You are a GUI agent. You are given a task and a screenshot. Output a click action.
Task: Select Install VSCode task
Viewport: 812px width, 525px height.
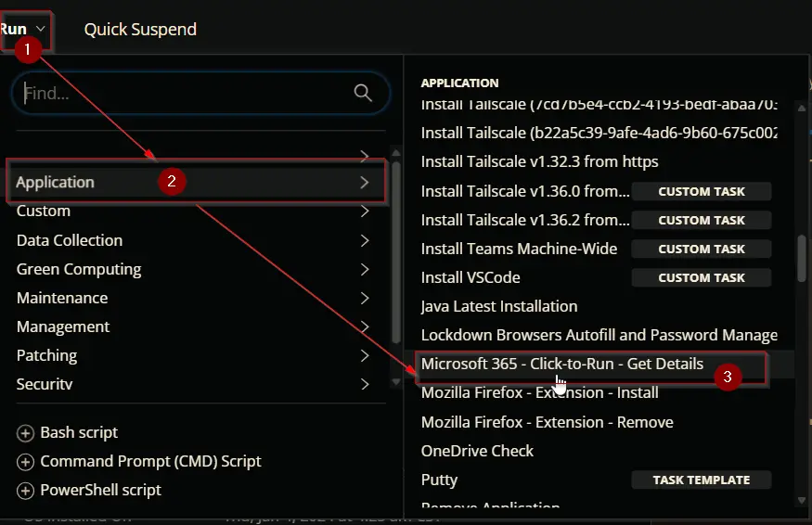click(x=470, y=278)
